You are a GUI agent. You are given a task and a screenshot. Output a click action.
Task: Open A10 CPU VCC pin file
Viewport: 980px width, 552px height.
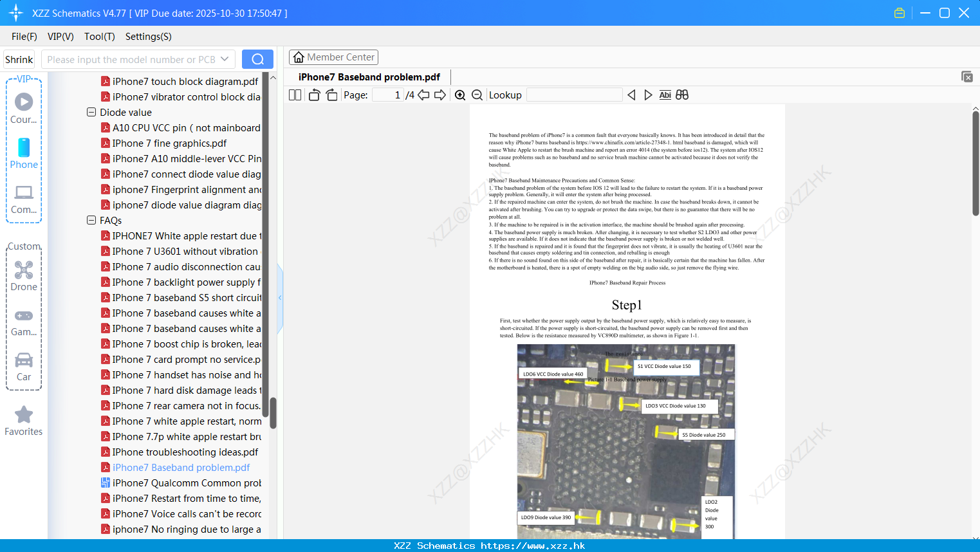[x=181, y=128]
